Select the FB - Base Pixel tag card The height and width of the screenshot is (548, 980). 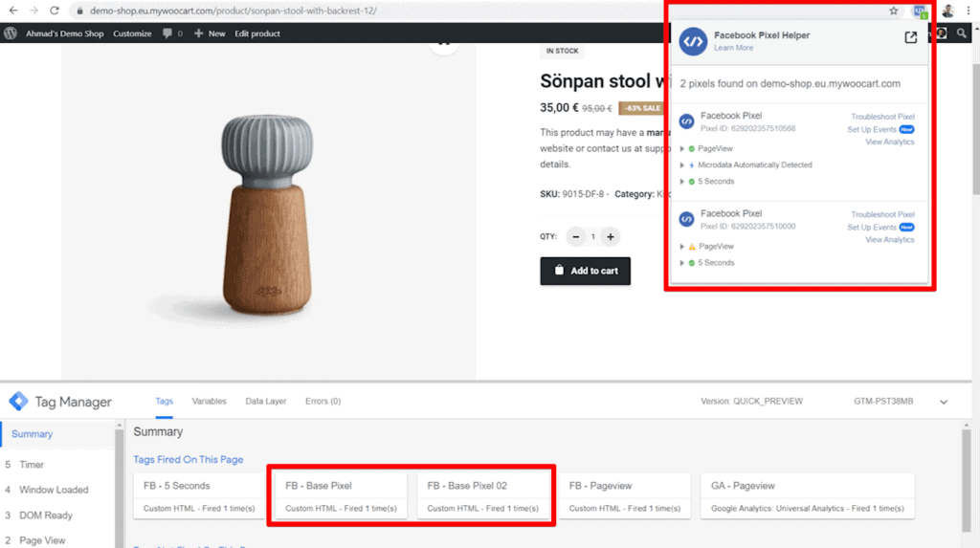(x=342, y=496)
